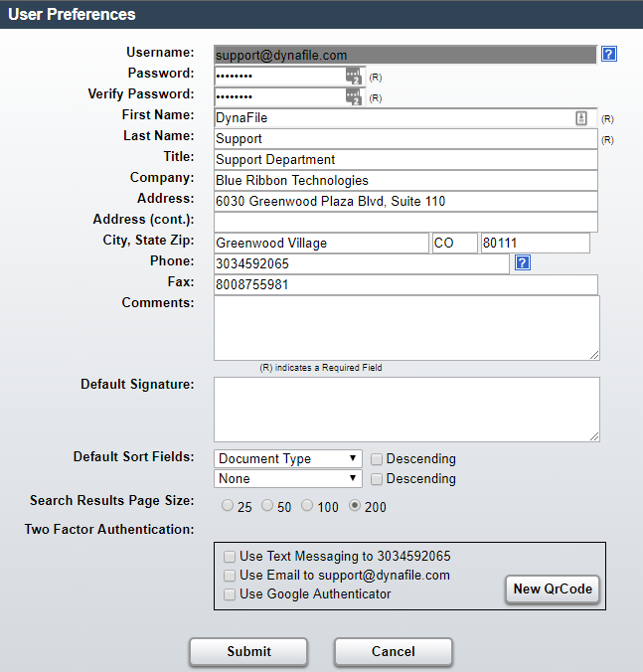The height and width of the screenshot is (672, 643).
Task: Click the autofill contact icon in First Name field
Action: (580, 118)
